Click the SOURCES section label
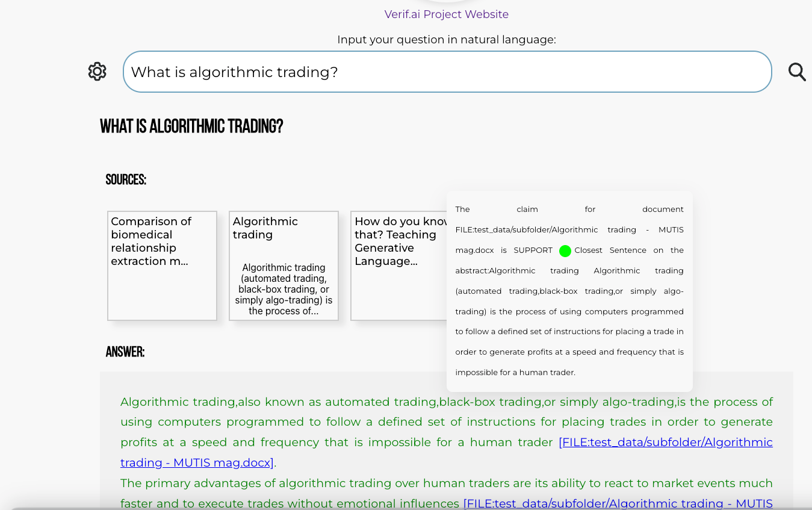The width and height of the screenshot is (812, 510). pos(126,179)
